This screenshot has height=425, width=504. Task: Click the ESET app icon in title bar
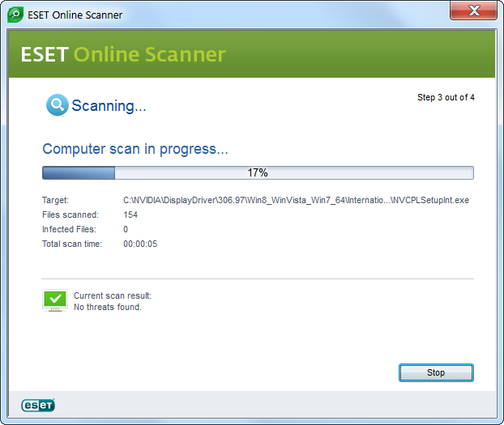14,13
